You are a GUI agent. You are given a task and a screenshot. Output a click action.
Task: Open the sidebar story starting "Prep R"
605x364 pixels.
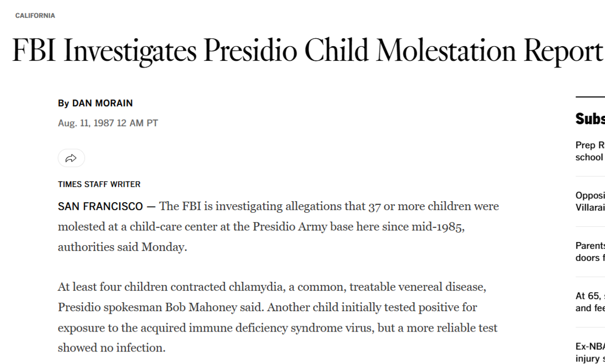590,151
